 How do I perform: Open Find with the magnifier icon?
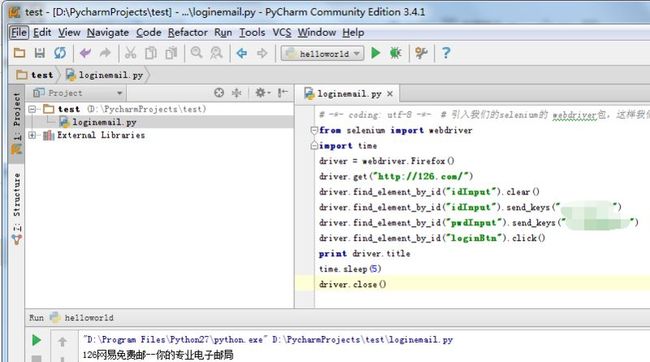(196, 53)
